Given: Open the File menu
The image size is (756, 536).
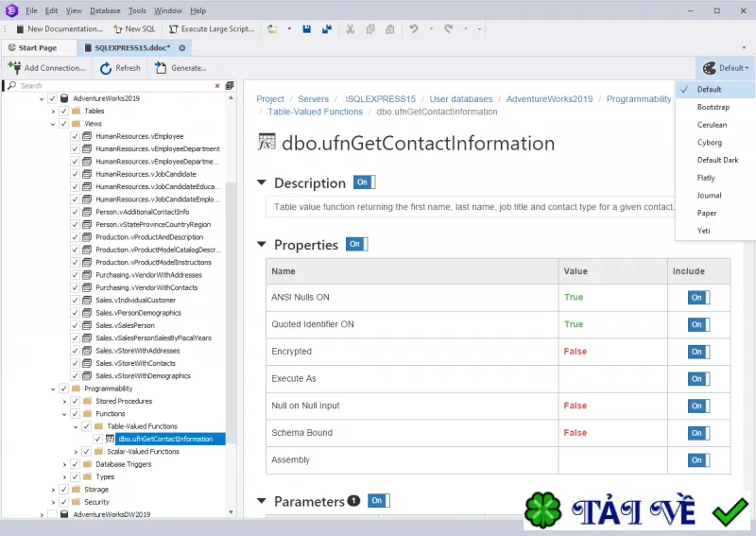Looking at the screenshot, I should (31, 10).
